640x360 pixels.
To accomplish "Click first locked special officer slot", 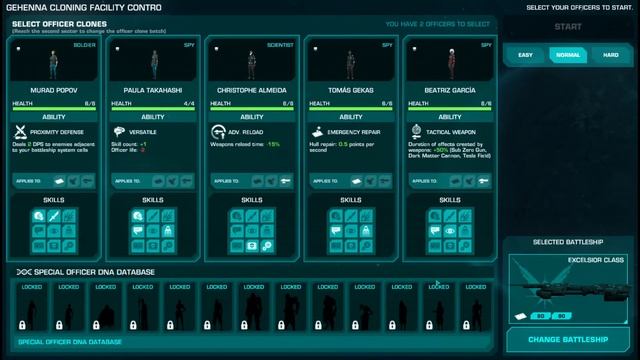I will click(31, 307).
